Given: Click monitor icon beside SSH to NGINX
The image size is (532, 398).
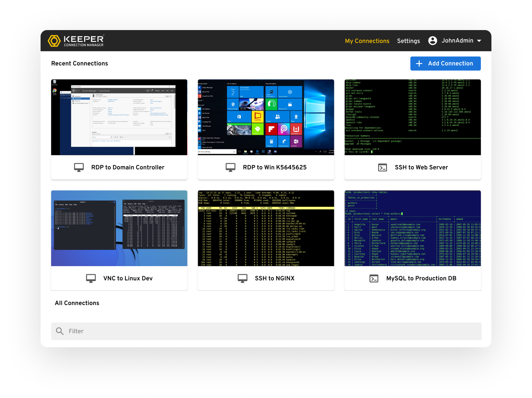Looking at the screenshot, I should coord(243,278).
